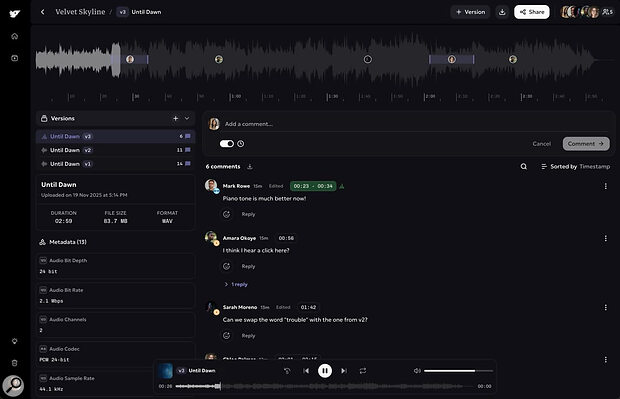This screenshot has height=399, width=620.
Task: Toggle the timestamp switch for the comment
Action: pos(227,144)
